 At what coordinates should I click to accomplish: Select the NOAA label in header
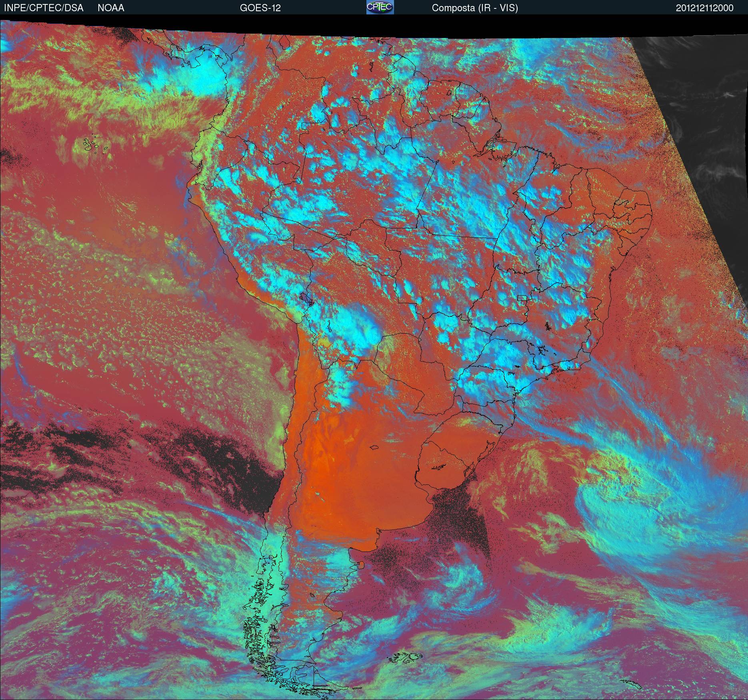pos(111,8)
